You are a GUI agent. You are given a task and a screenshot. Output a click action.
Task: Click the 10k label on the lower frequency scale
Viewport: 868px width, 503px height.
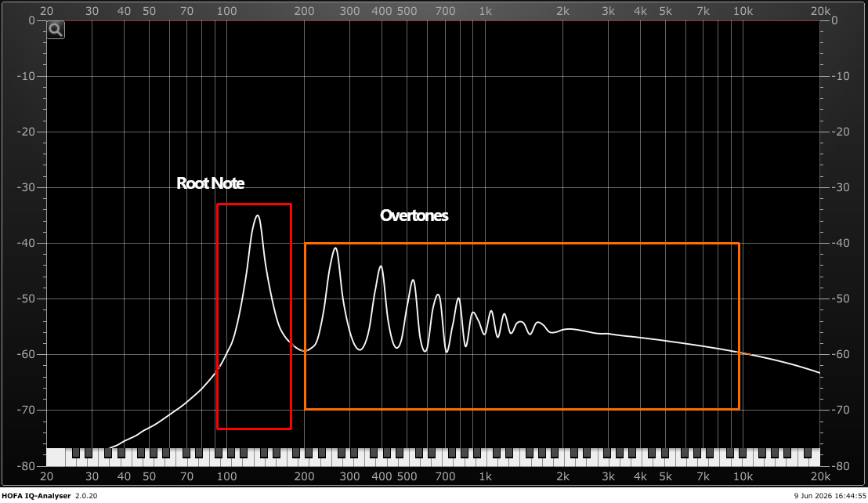pyautogui.click(x=743, y=476)
